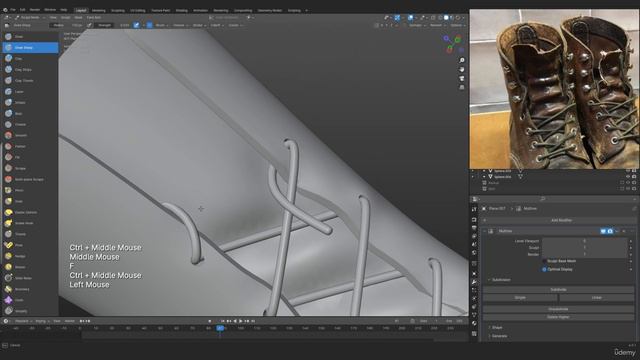
Task: Select the Inflate brush
Action: 31,102
